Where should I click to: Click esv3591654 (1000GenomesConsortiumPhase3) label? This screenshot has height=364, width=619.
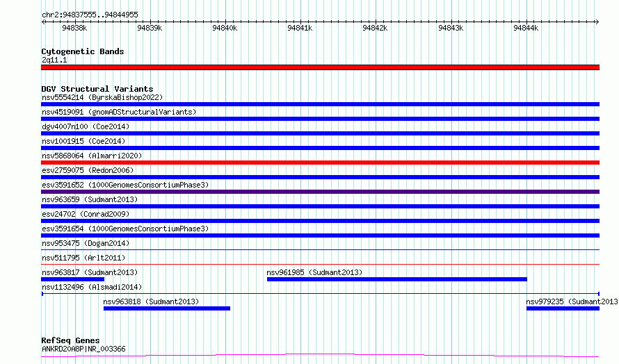coord(124,229)
